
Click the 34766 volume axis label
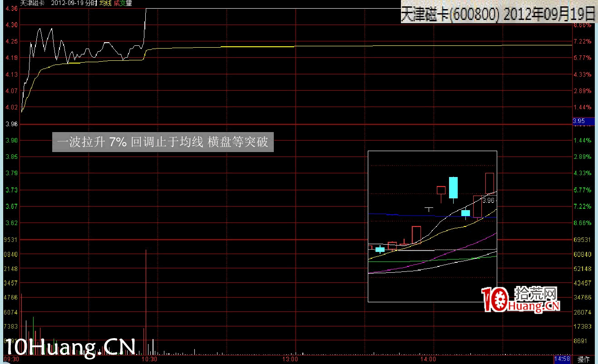582,297
